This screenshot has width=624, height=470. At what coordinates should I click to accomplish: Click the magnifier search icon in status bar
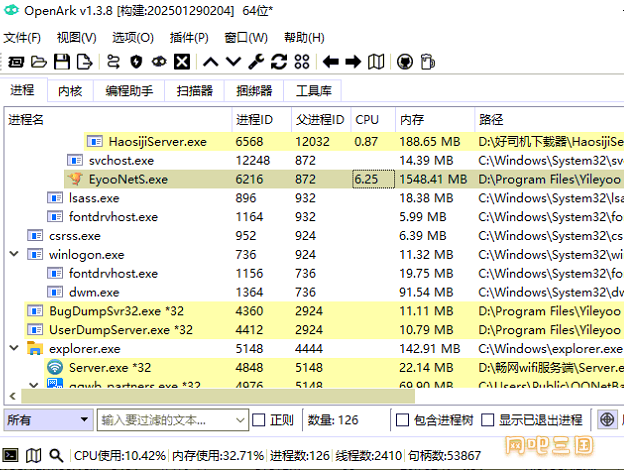(x=56, y=455)
